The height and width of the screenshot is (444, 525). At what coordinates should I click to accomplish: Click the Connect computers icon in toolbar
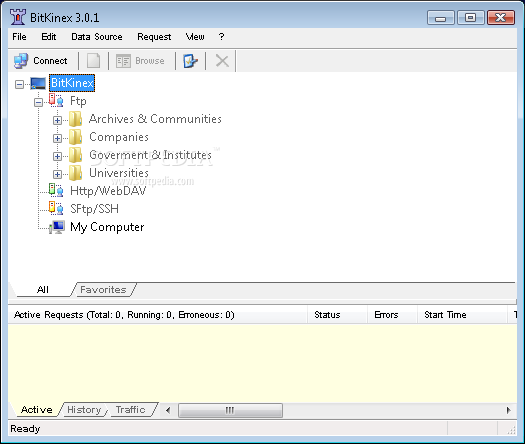point(21,61)
